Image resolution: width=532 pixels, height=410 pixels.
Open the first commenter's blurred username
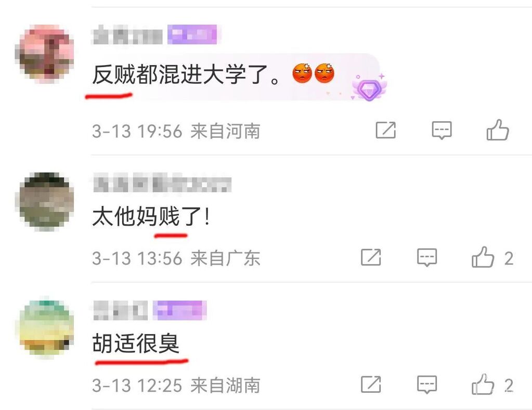coord(127,35)
